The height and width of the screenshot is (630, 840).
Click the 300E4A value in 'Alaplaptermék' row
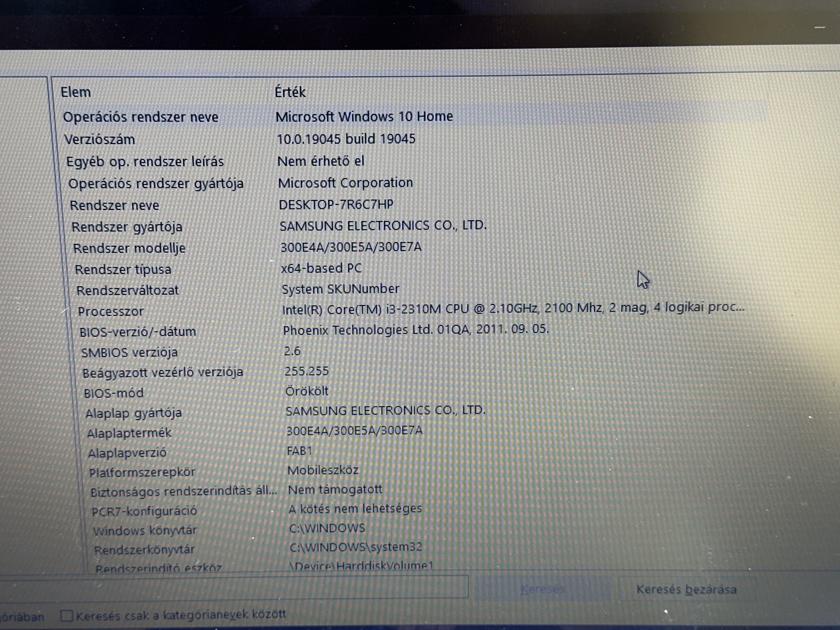tap(355, 431)
